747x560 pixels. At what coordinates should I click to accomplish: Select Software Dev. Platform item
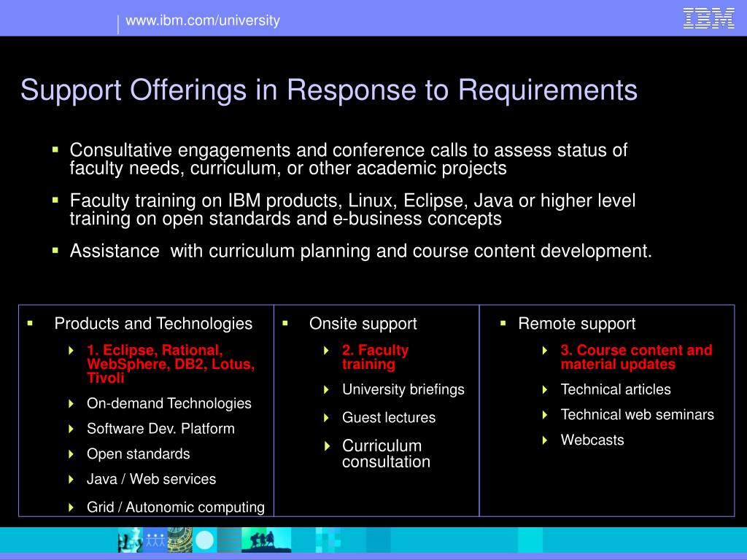point(160,429)
